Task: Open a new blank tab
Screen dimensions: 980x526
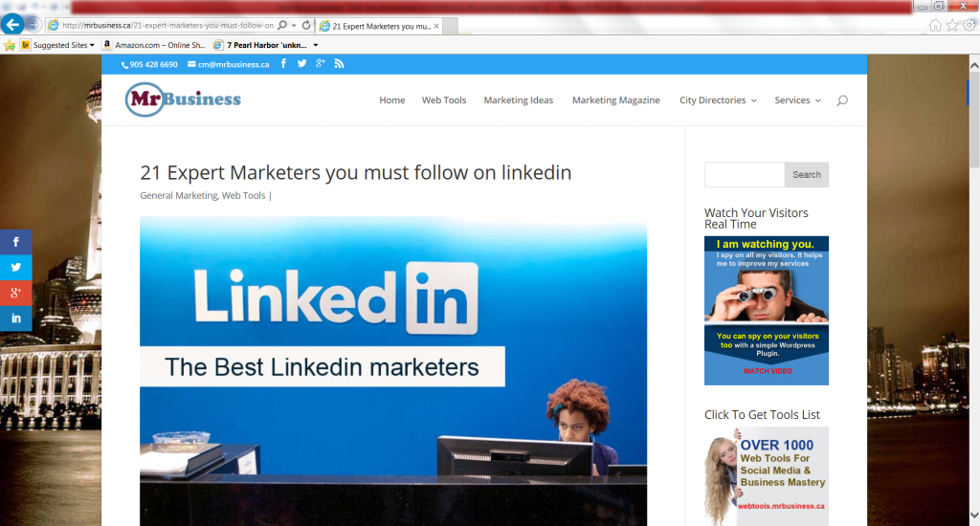Action: pyautogui.click(x=451, y=26)
